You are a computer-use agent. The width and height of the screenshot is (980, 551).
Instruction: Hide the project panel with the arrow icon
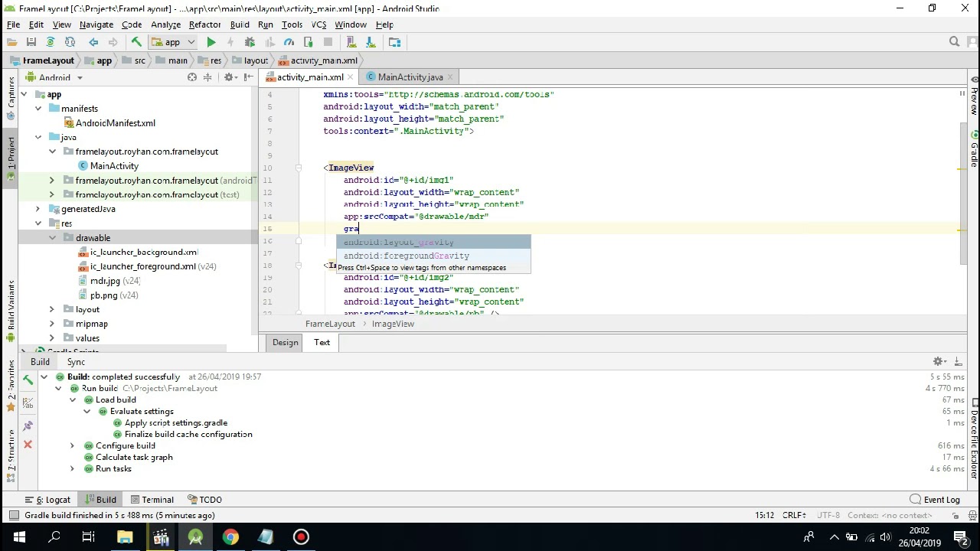point(248,77)
